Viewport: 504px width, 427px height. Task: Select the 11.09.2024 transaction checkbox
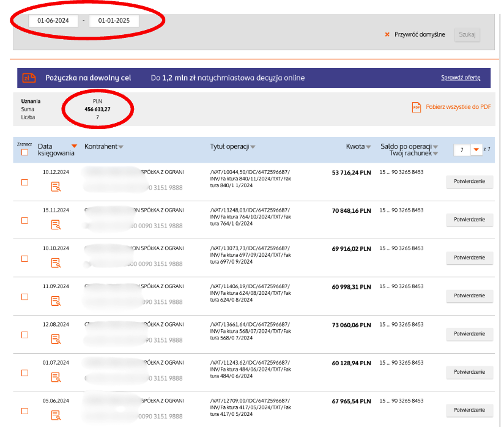[x=24, y=297]
